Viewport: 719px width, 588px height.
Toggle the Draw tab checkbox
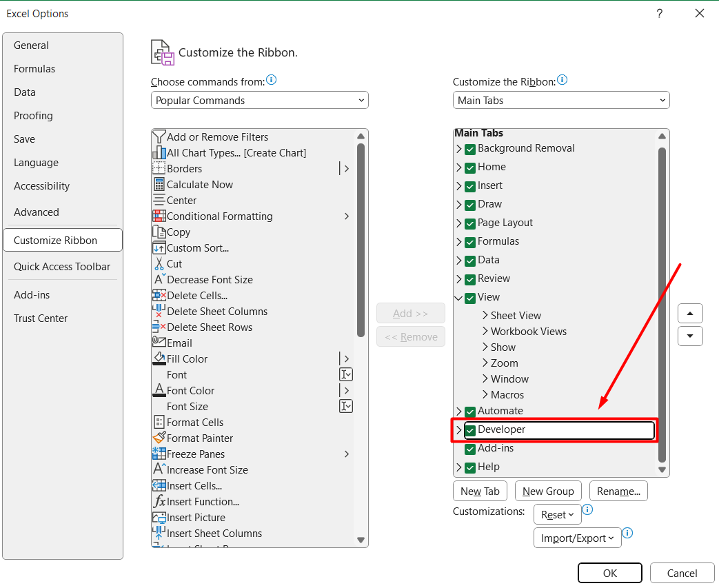pyautogui.click(x=470, y=205)
